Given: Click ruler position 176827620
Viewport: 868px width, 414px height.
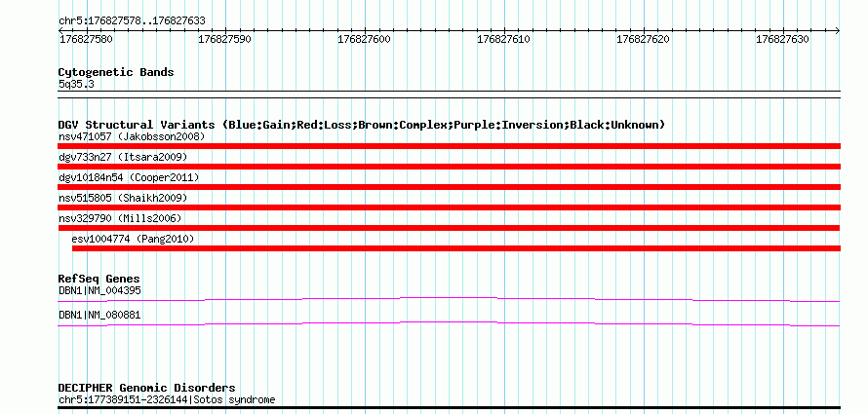Looking at the screenshot, I should tap(643, 39).
